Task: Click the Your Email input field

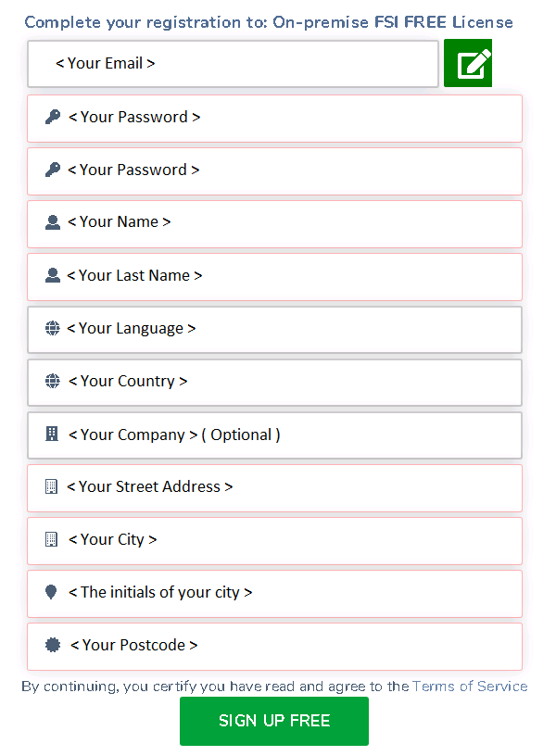Action: (232, 63)
